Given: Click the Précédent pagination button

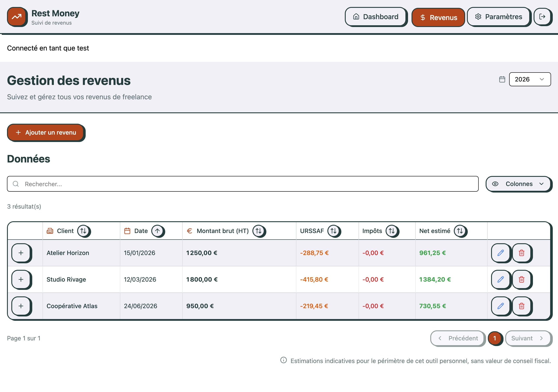Looking at the screenshot, I should [458, 338].
